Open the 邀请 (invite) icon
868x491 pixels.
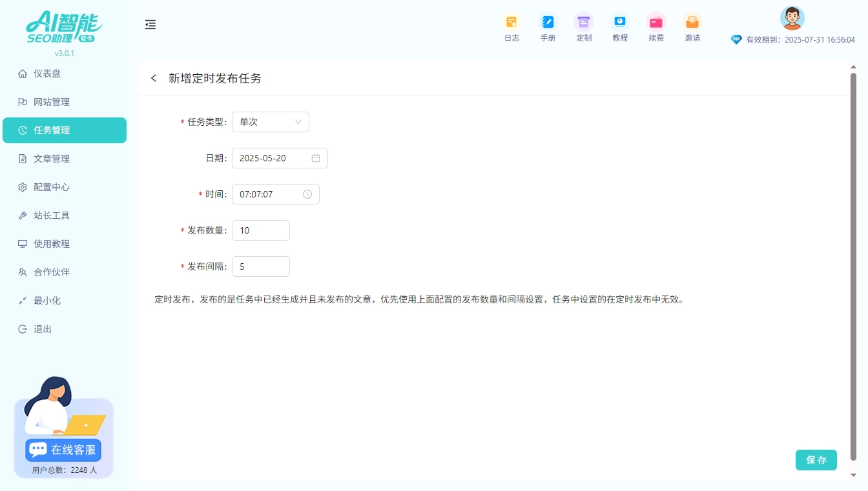point(692,27)
